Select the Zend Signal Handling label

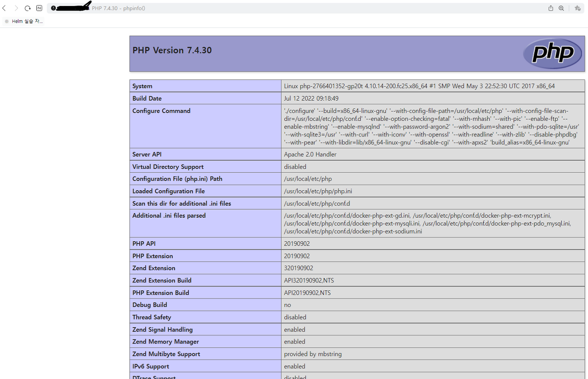(x=163, y=329)
